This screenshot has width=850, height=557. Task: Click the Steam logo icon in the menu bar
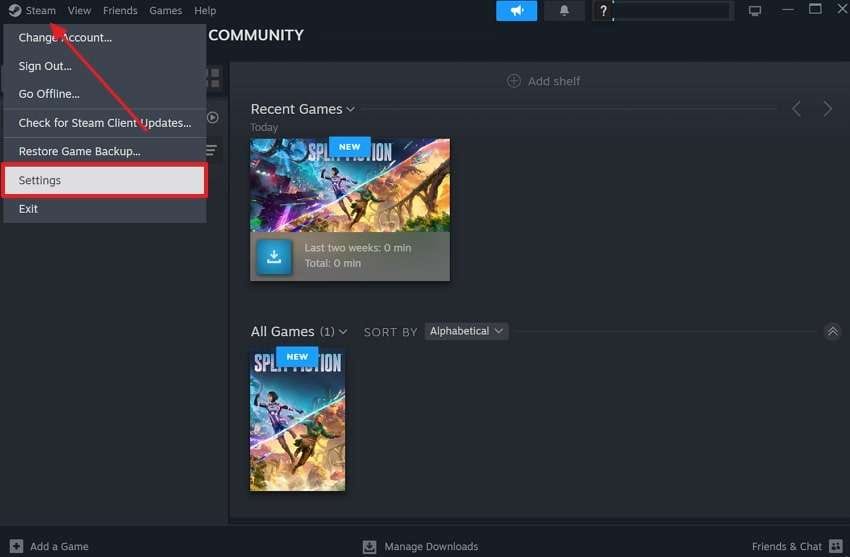15,10
